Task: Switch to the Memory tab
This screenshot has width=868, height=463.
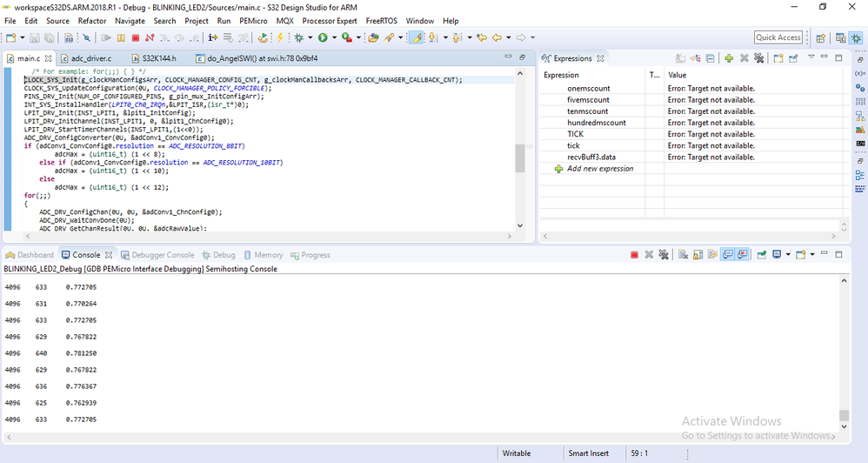Action: [264, 255]
